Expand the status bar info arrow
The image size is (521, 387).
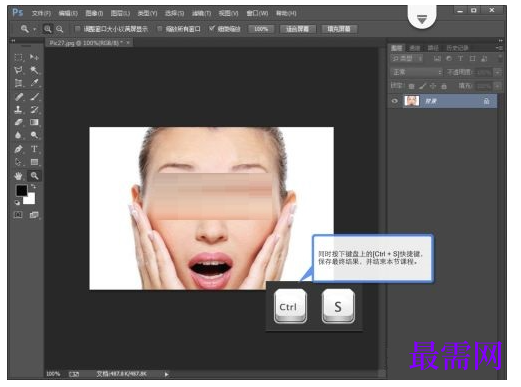166,374
